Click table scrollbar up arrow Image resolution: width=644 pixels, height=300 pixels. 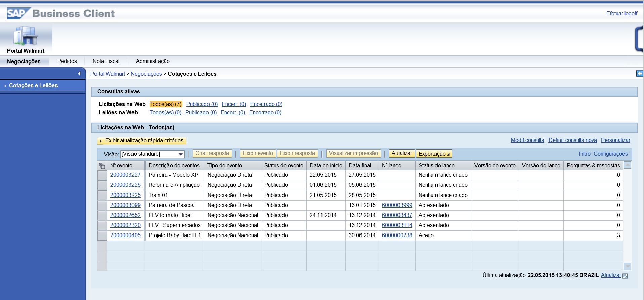628,165
